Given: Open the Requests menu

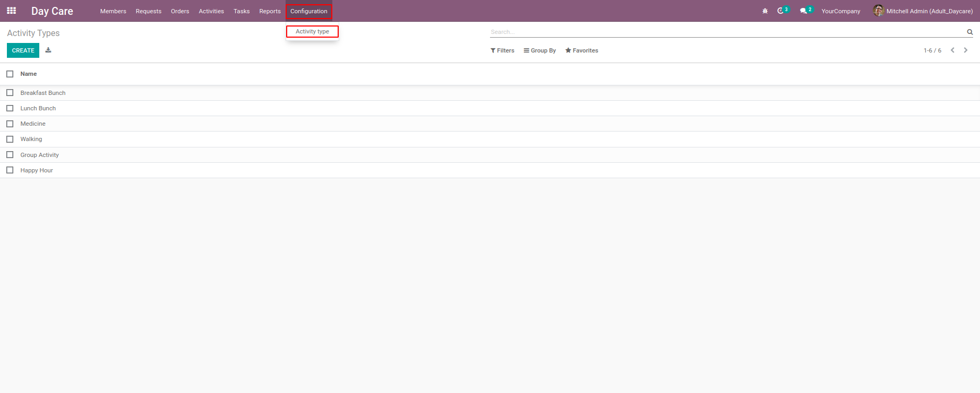Looking at the screenshot, I should (149, 11).
